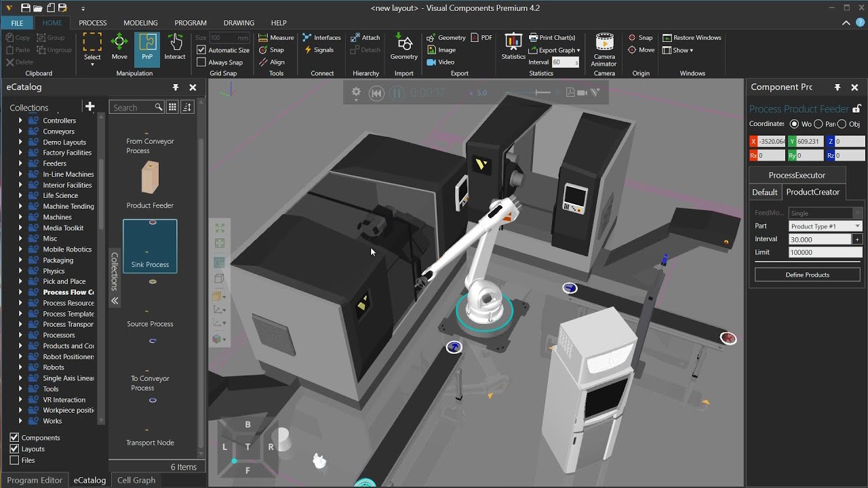Screen dimensions: 868x488
Task: Open the Export Graph dropdown
Action: coord(555,50)
